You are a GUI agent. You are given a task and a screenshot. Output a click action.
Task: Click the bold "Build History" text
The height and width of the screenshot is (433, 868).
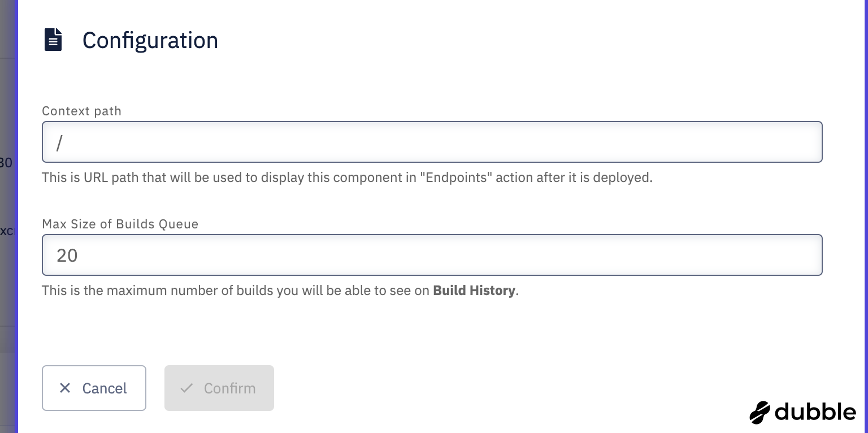(474, 291)
